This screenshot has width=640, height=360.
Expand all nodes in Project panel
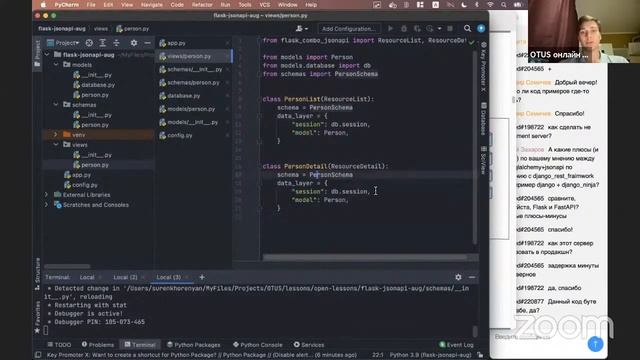[103, 43]
